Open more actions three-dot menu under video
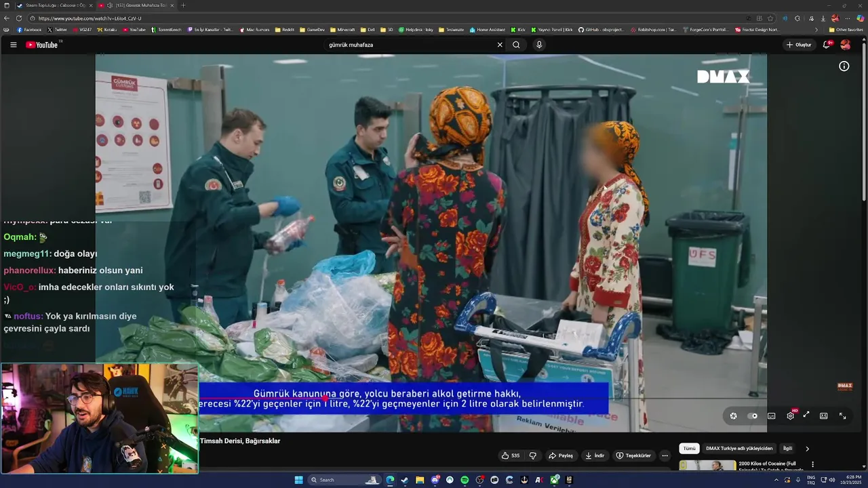 [x=665, y=455]
